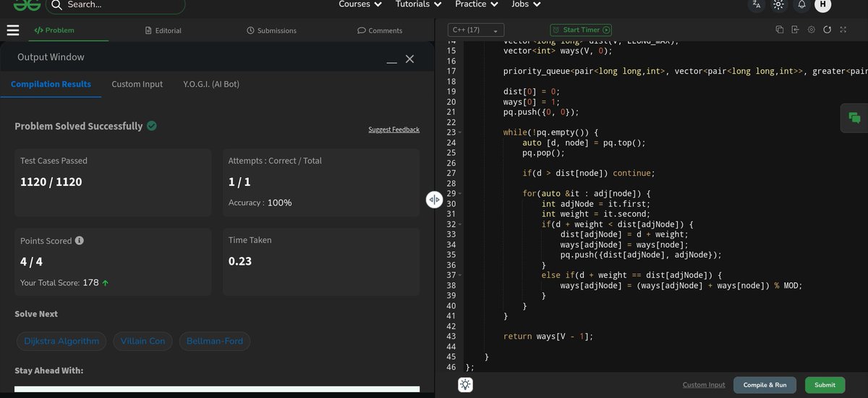Click the Points Scored info icon
This screenshot has width=868, height=398.
(80, 240)
